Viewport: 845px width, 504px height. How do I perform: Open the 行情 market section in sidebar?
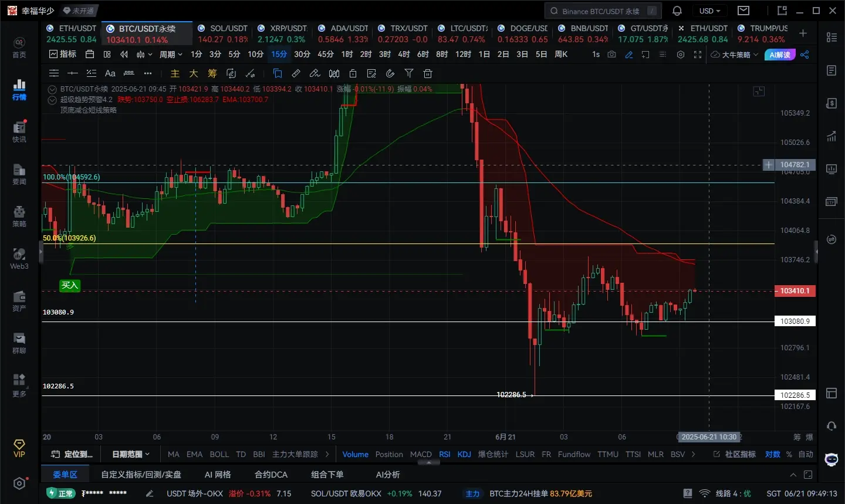point(19,90)
